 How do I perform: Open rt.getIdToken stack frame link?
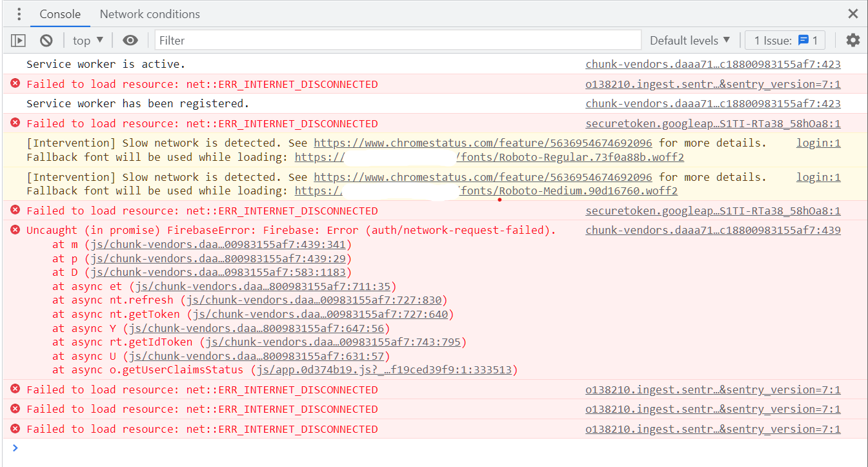(333, 342)
